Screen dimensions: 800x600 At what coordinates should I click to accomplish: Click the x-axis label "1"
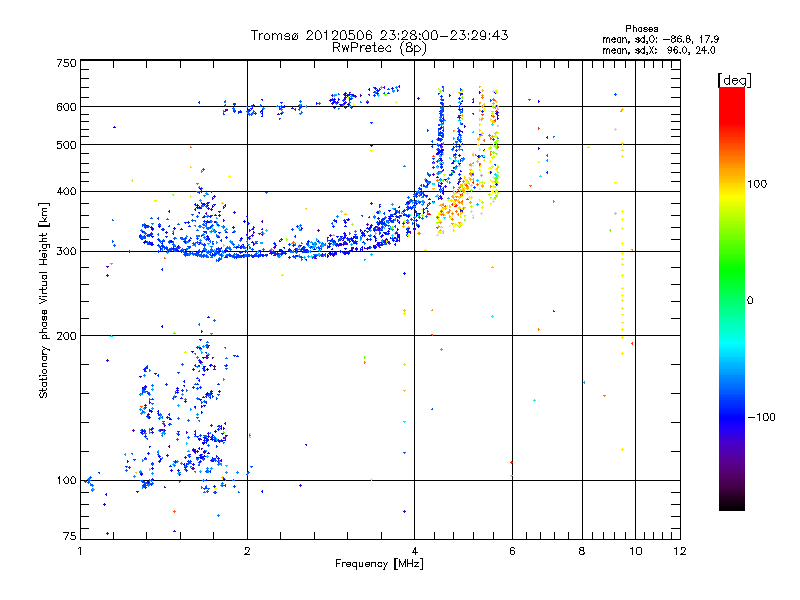click(x=80, y=551)
